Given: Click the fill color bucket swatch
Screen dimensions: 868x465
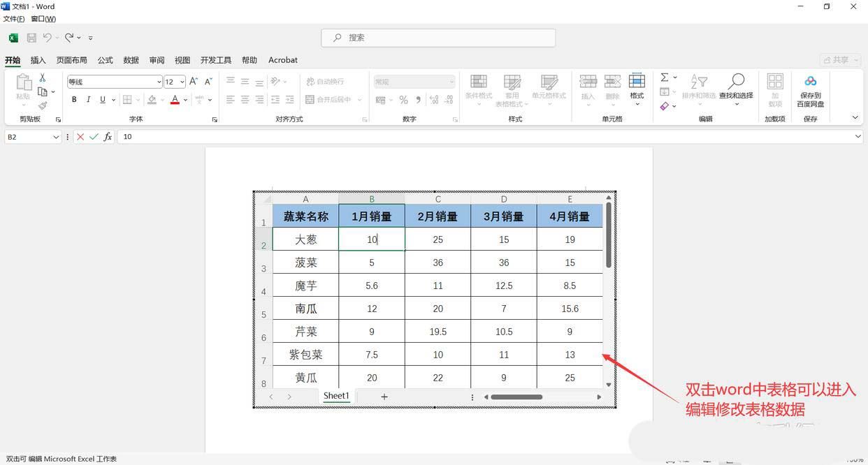Looking at the screenshot, I should pyautogui.click(x=152, y=100).
